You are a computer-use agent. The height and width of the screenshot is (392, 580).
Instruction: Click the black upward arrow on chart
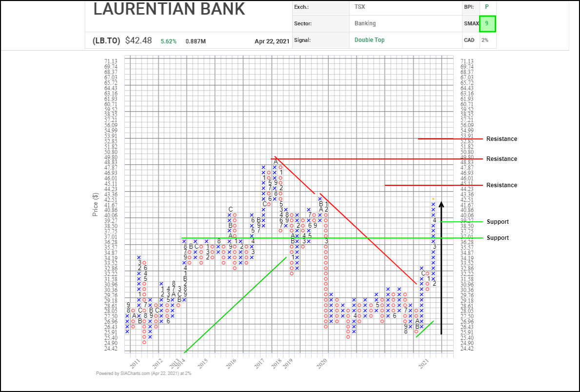[441, 268]
